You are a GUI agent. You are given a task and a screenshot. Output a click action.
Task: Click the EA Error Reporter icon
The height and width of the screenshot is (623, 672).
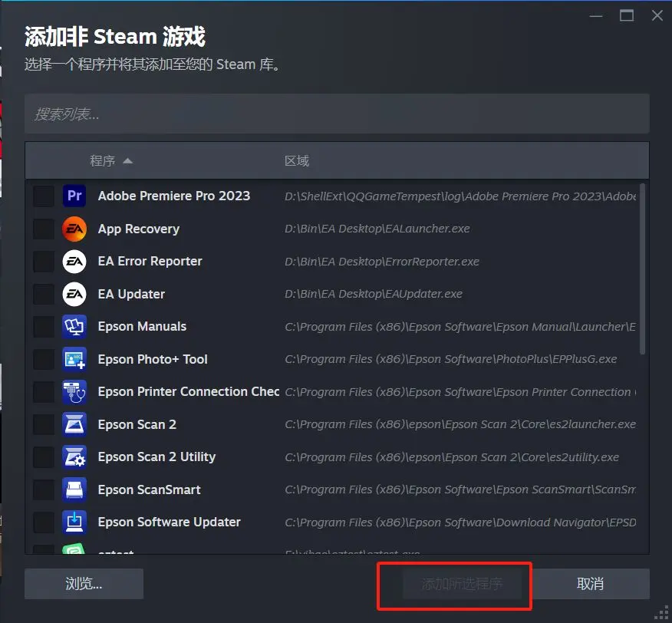pos(74,261)
